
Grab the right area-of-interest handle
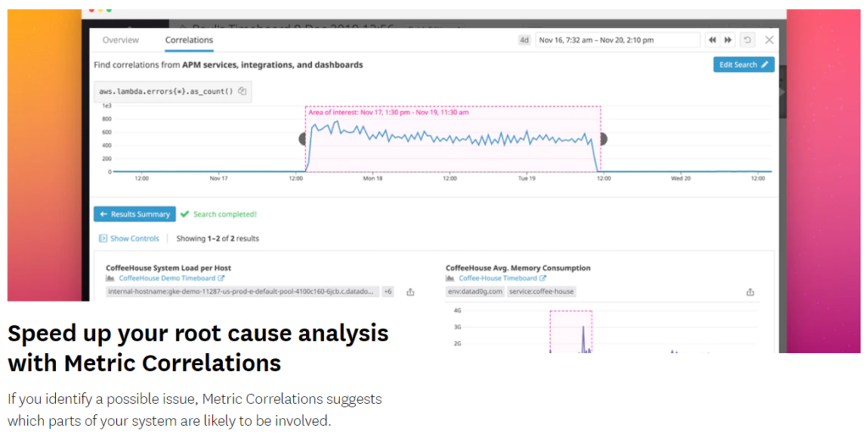point(604,139)
